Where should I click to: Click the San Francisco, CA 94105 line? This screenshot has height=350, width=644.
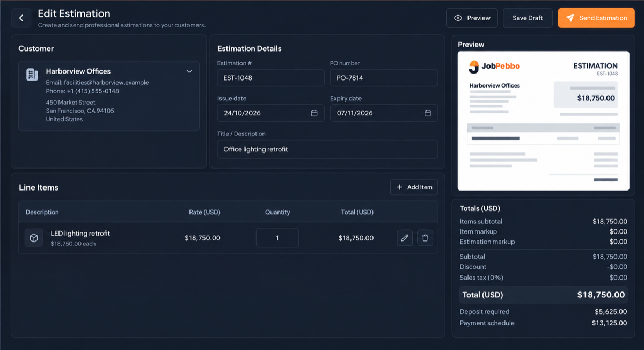pyautogui.click(x=80, y=111)
